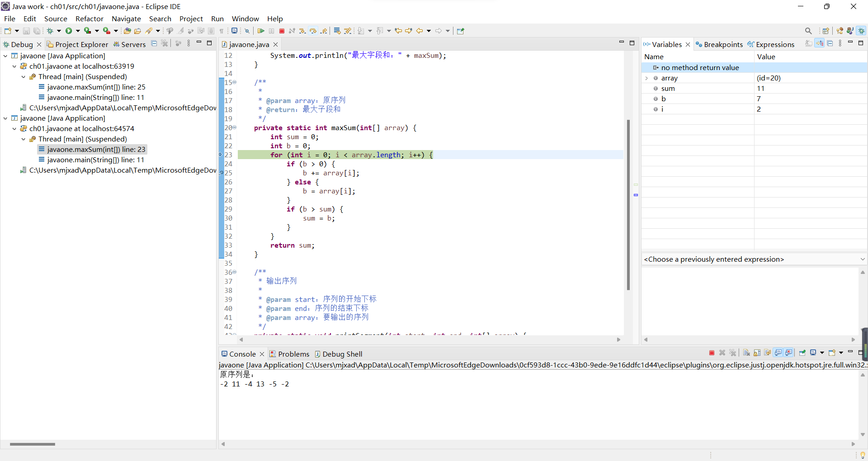Click the green Run button in toolbar
868x461 pixels.
click(69, 31)
